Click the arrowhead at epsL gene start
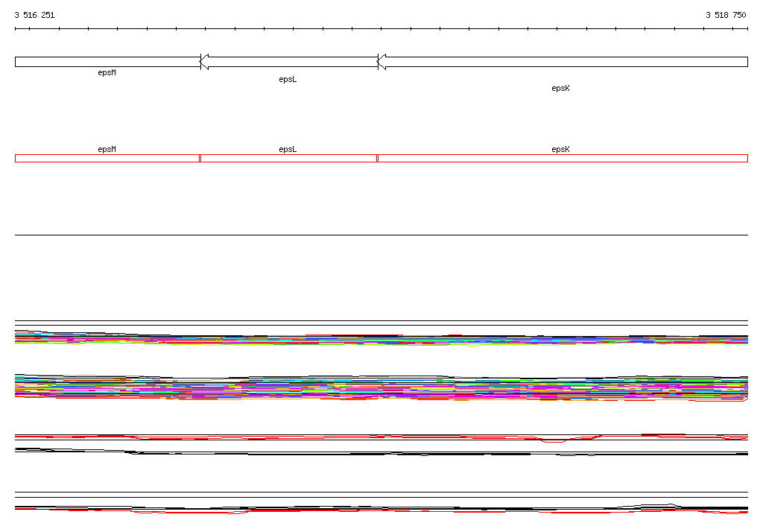The image size is (763, 532). tap(205, 62)
